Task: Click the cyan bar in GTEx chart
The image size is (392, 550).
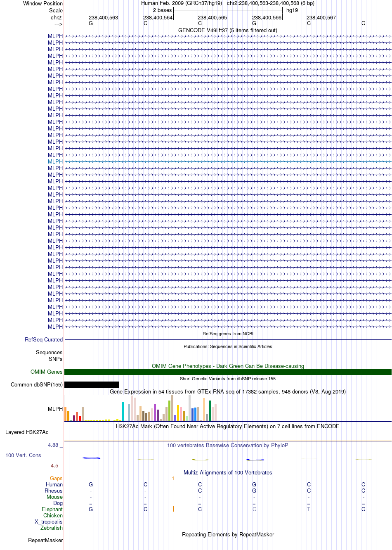Action: (123, 411)
